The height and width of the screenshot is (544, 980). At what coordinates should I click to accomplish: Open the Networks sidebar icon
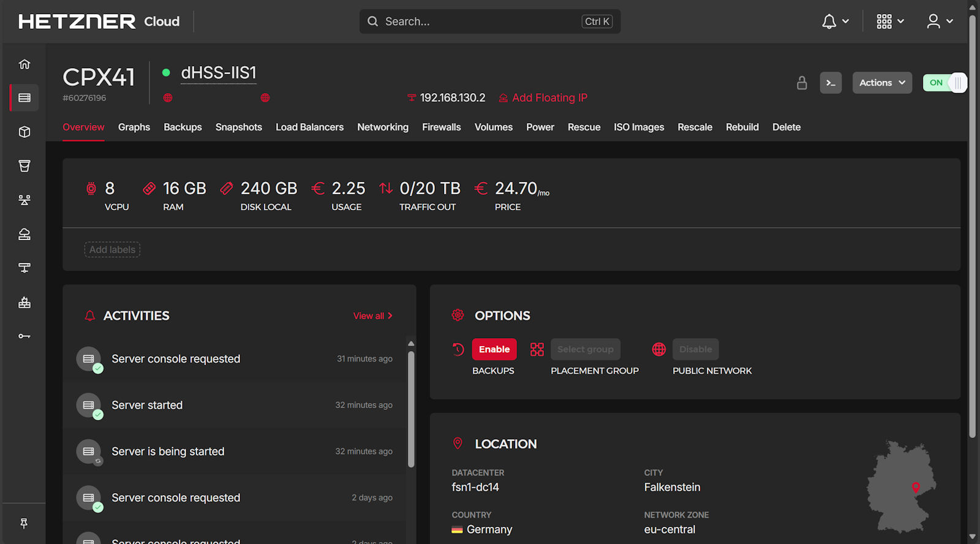coord(24,268)
